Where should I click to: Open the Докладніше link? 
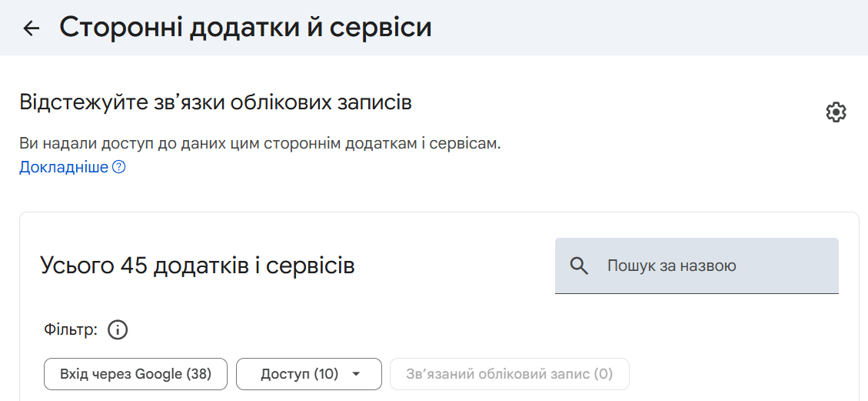pyautogui.click(x=64, y=167)
